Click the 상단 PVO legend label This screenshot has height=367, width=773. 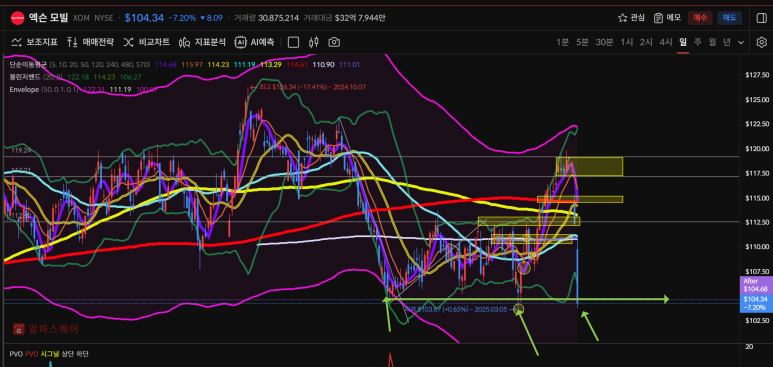[x=67, y=354]
